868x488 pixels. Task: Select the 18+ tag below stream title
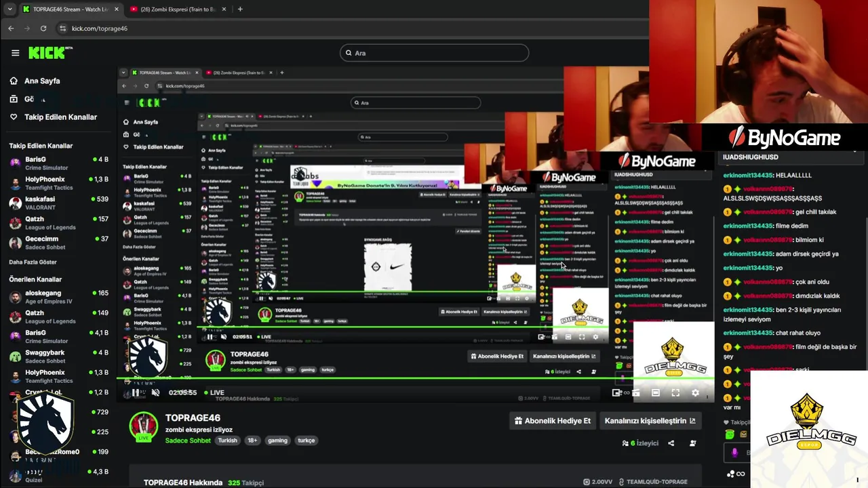coord(252,441)
